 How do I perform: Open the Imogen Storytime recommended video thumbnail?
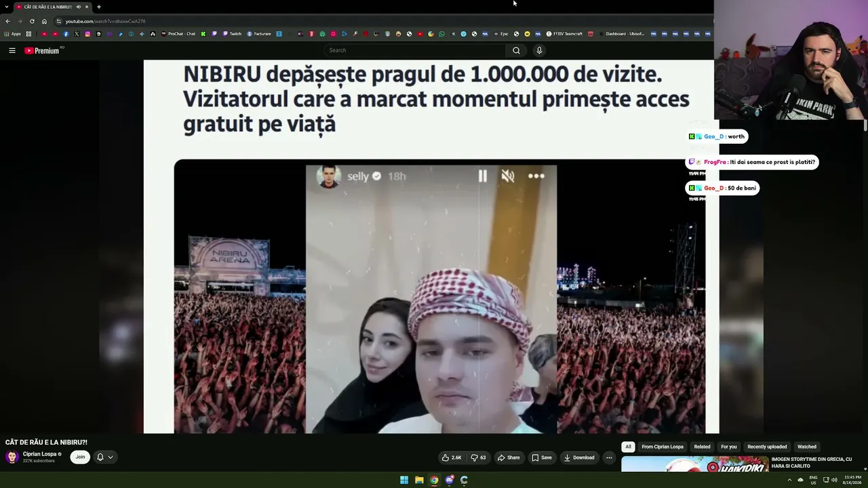point(695,464)
